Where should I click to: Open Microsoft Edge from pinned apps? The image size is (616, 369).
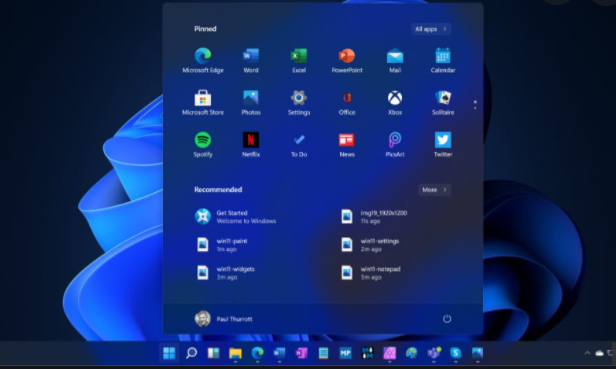[203, 61]
